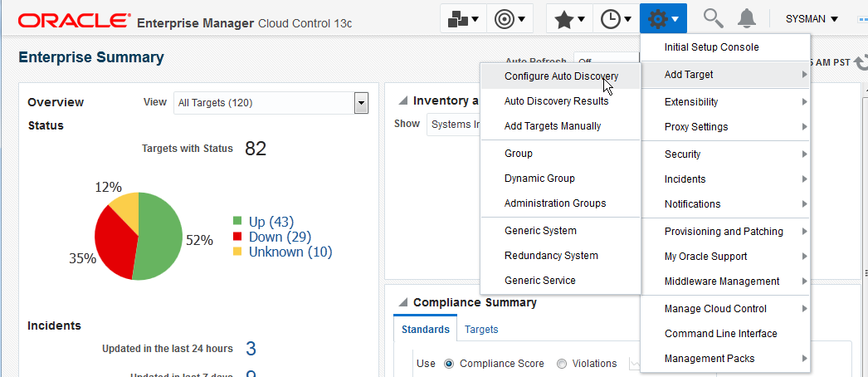868x377 pixels.
Task: Switch to the Standards tab
Action: pyautogui.click(x=425, y=330)
